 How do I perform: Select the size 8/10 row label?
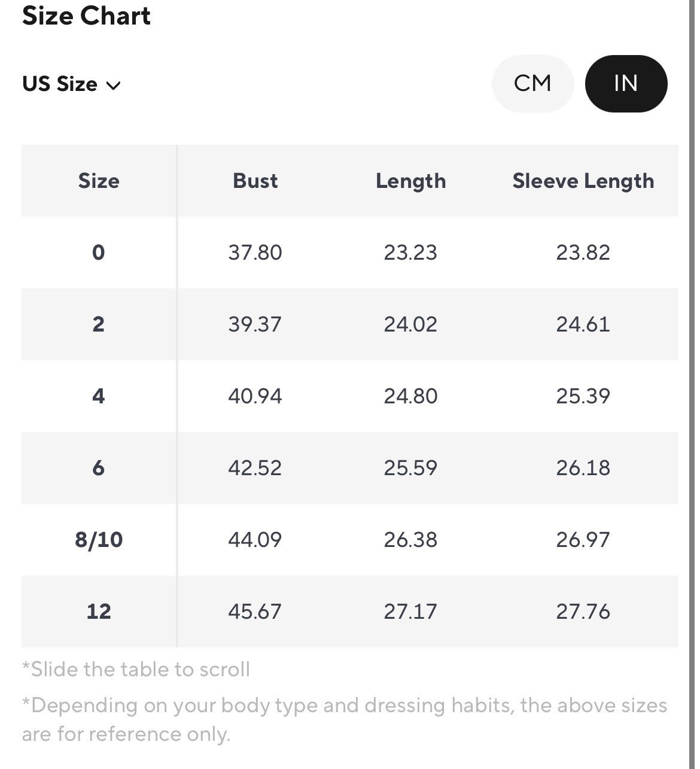(x=99, y=540)
